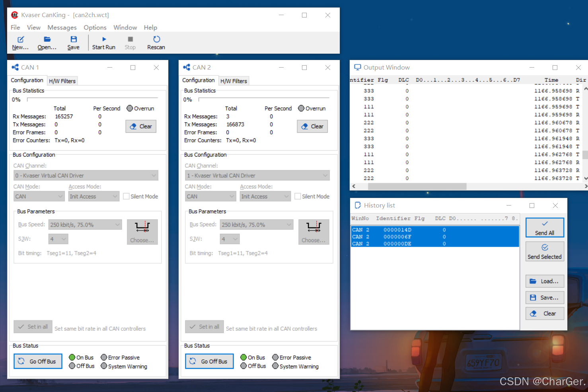Click Go Off Bus in CAN 1

click(x=38, y=361)
